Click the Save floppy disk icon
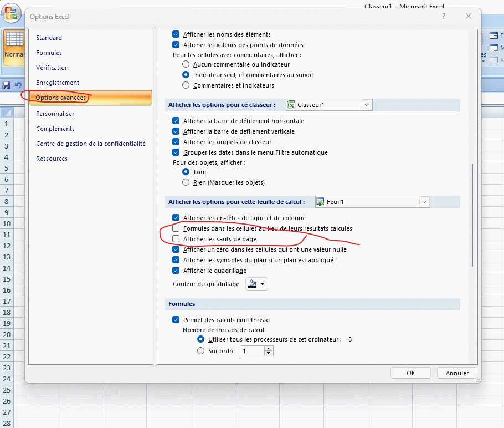The height and width of the screenshot is (428, 504). (x=7, y=85)
